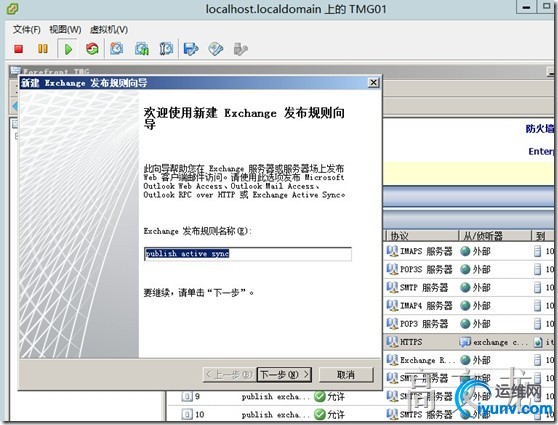The width and height of the screenshot is (558, 425).
Task: Click the blue floppy-disk toolbar icon
Action: coord(191,49)
